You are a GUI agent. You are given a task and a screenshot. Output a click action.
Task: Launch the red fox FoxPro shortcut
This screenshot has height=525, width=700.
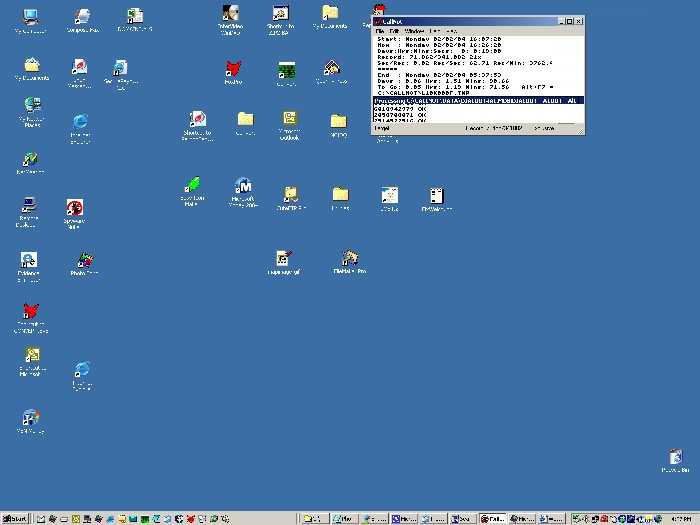click(x=233, y=70)
